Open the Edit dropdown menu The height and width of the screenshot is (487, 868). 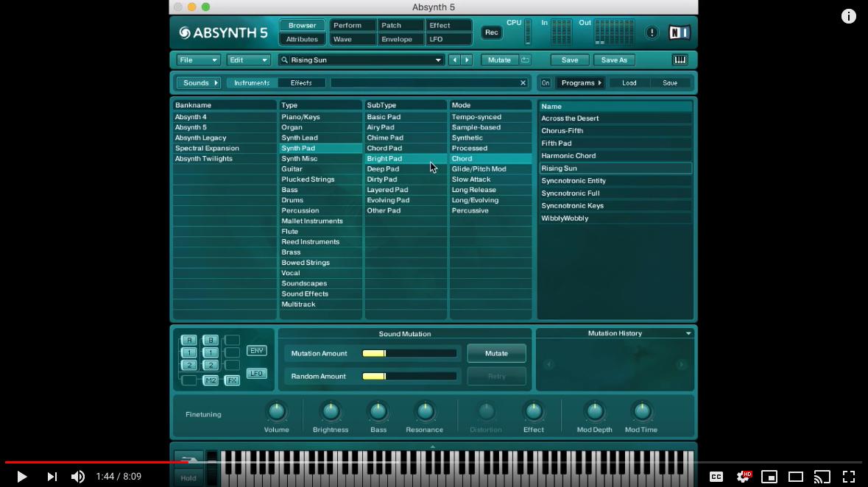[248, 60]
